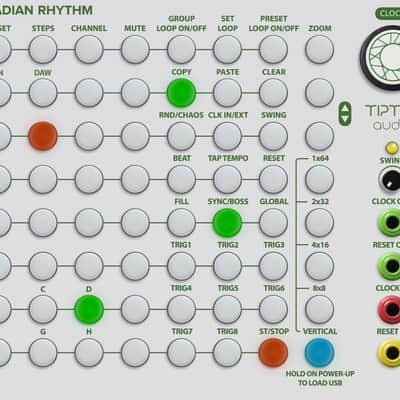Toggle GROUP LOOP ON/OFF
Viewport: 400px width, 400px height.
[x=181, y=50]
